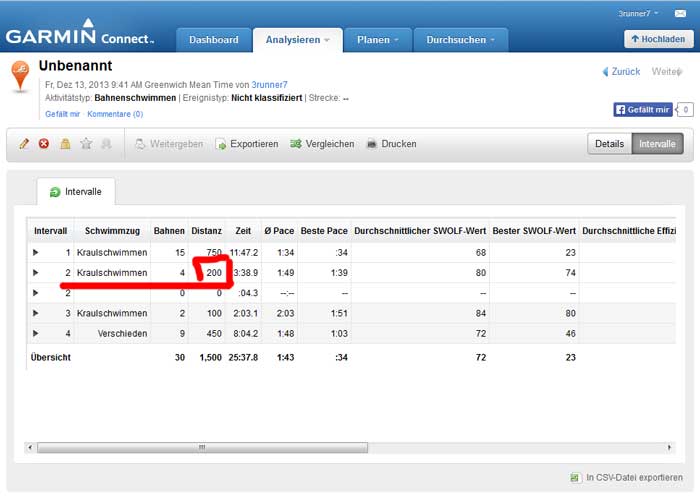
Task: Click the edit pencil icon
Action: (x=24, y=144)
